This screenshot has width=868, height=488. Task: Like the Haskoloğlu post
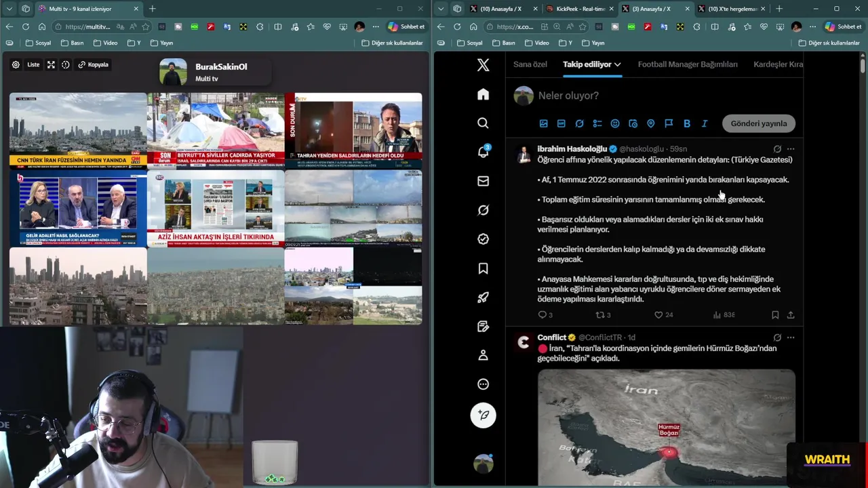click(663, 315)
